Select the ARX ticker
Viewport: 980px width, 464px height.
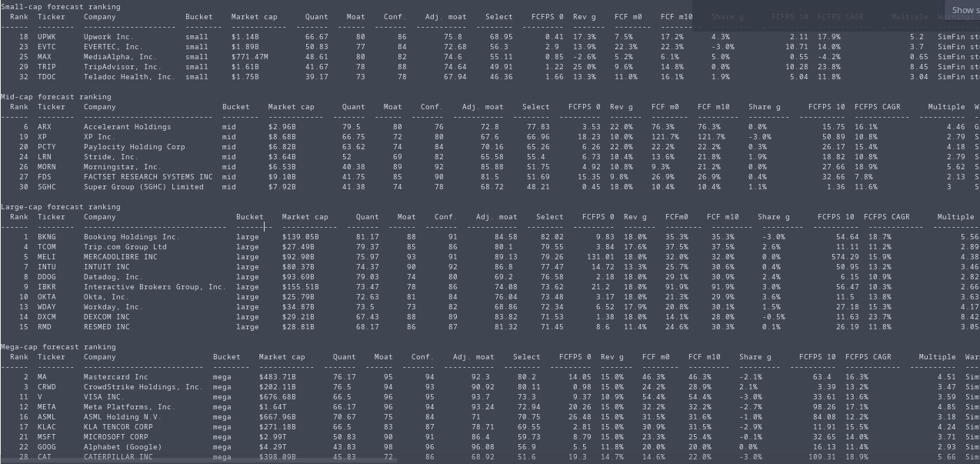pyautogui.click(x=45, y=127)
